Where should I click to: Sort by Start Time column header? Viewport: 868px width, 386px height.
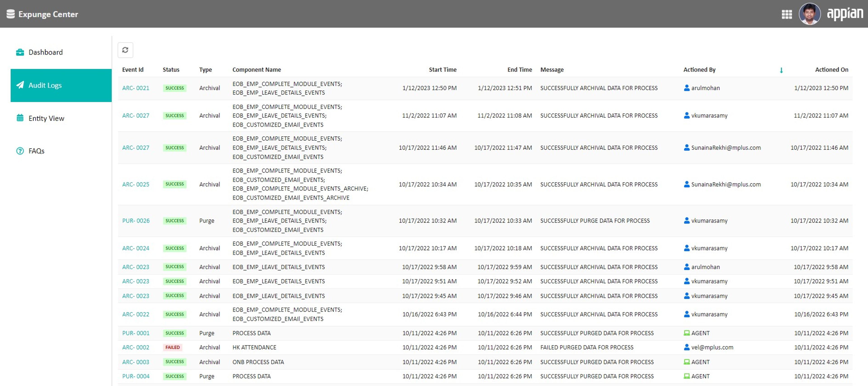(x=442, y=70)
